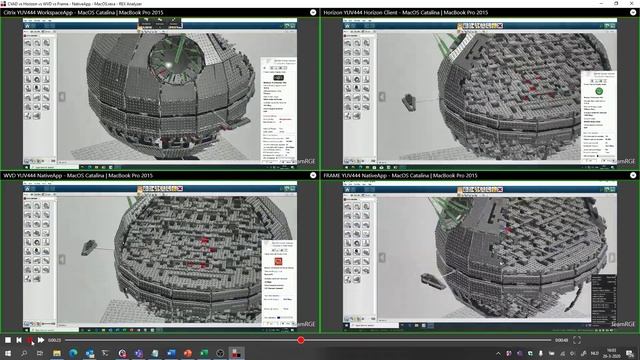Click the collapse handle left of the WVD panel's 3D view
The width and height of the screenshot is (640, 360).
pyautogui.click(x=62, y=259)
